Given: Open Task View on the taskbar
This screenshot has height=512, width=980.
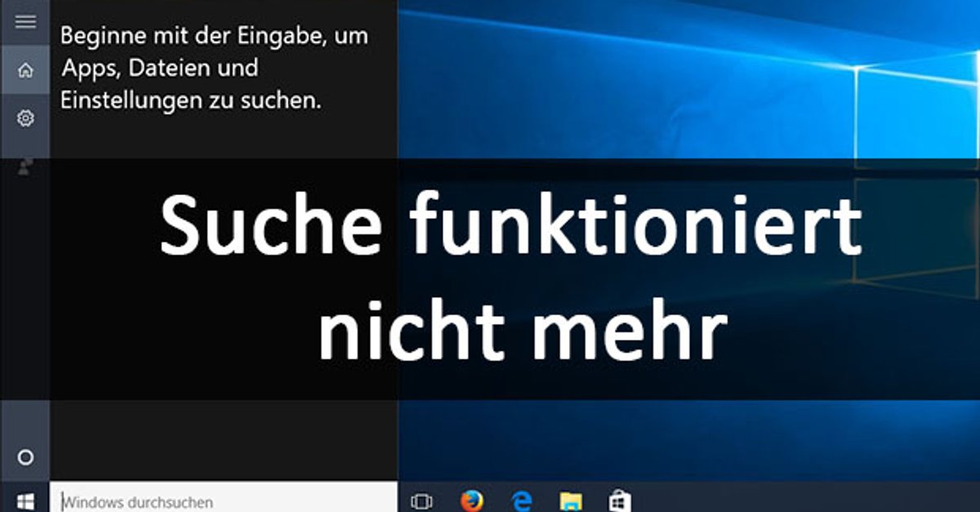Looking at the screenshot, I should coord(421,501).
